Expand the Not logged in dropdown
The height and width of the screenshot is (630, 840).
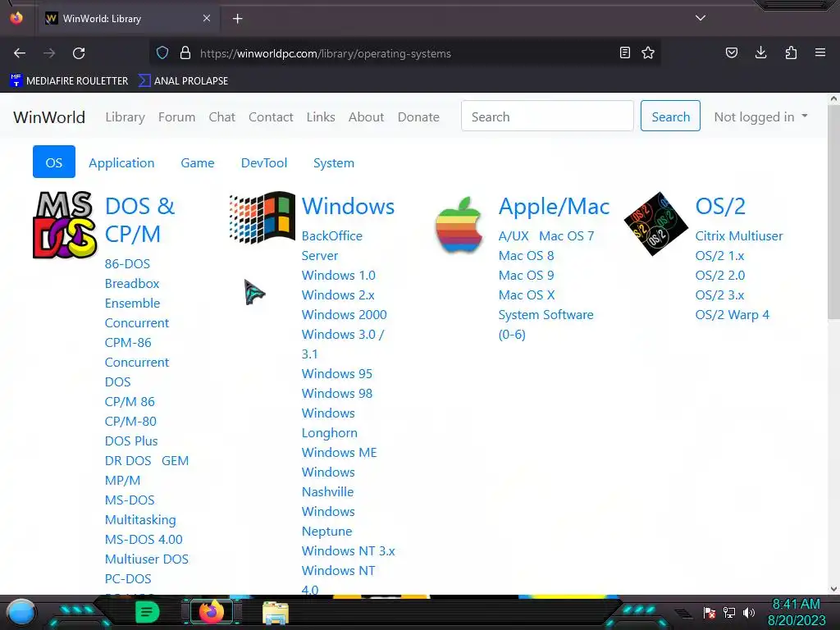[x=760, y=116]
